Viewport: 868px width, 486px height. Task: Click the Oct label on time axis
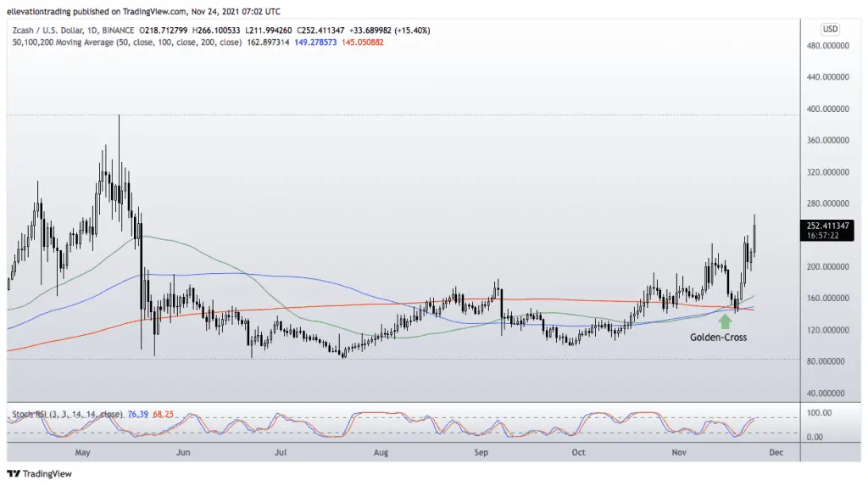[x=578, y=452]
